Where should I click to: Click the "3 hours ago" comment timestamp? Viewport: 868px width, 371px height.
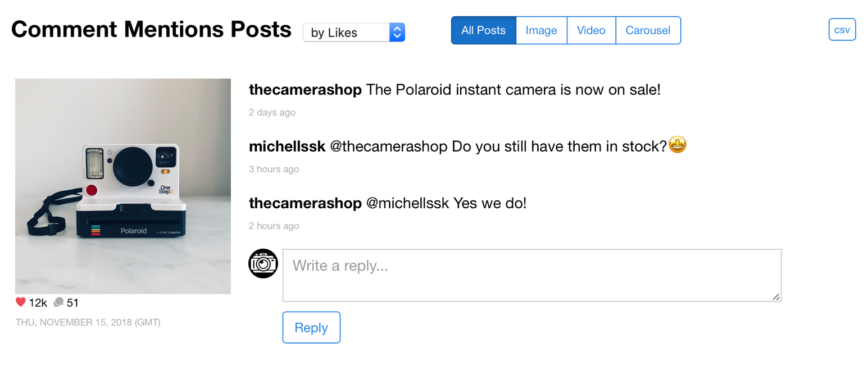[x=274, y=169]
